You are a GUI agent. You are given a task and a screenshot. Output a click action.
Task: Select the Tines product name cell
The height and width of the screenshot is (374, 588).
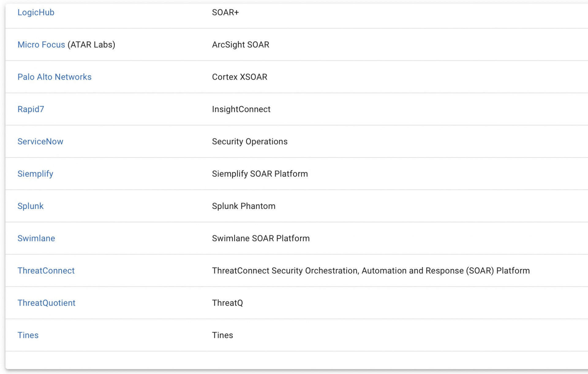coord(222,335)
